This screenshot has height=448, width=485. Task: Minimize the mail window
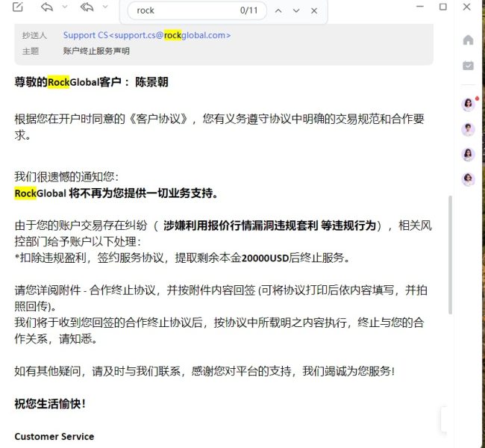click(x=420, y=7)
